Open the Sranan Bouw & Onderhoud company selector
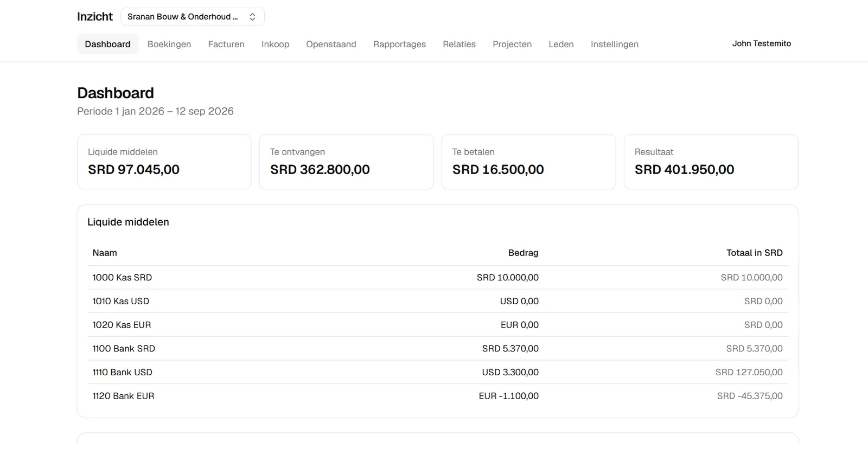The image size is (868, 461). click(x=193, y=17)
